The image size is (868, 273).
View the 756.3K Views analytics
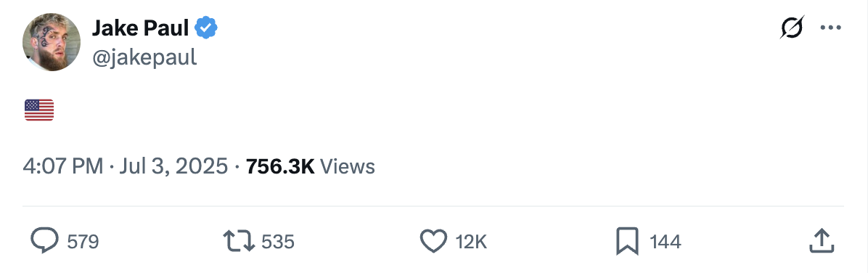tap(310, 167)
